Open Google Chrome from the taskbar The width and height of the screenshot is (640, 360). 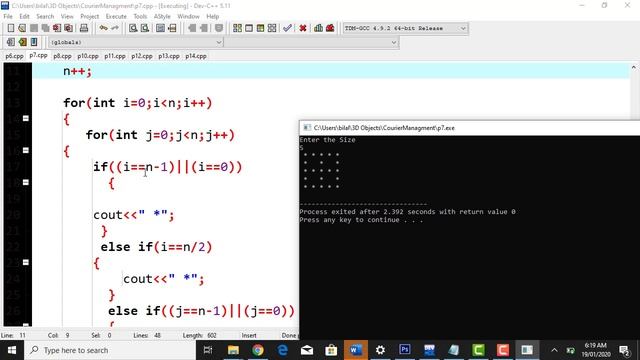coord(258,350)
